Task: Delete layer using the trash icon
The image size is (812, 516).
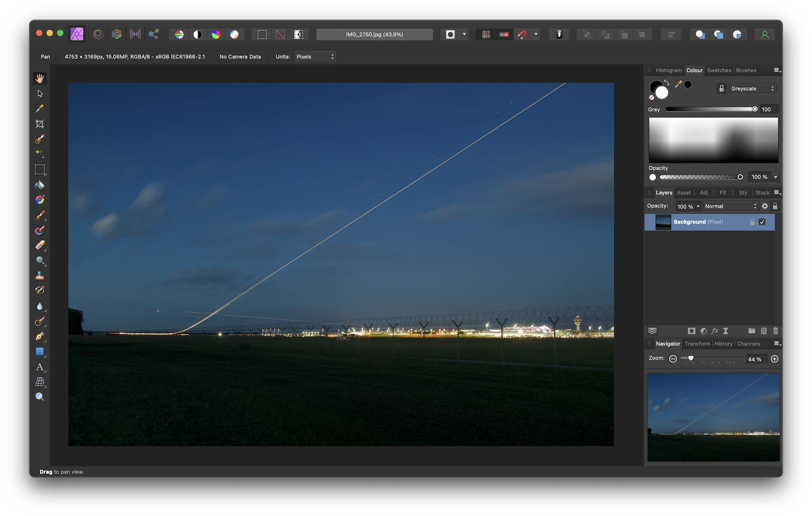Action: click(x=775, y=331)
